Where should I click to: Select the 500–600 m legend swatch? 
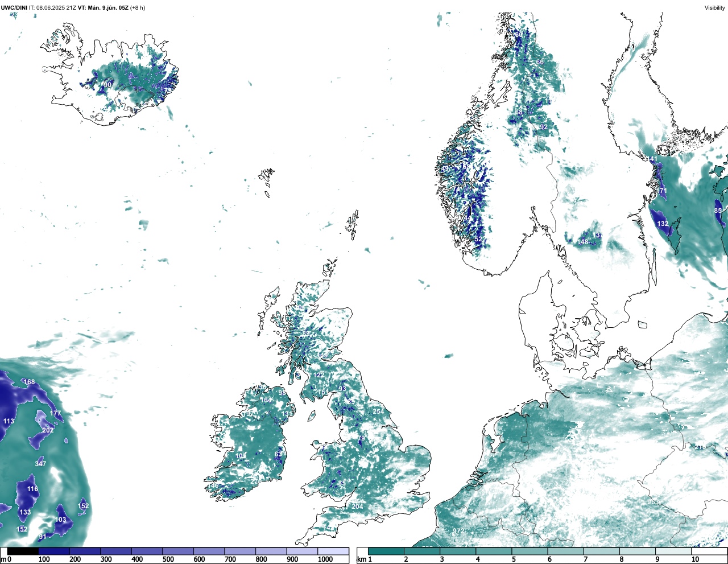point(178,551)
